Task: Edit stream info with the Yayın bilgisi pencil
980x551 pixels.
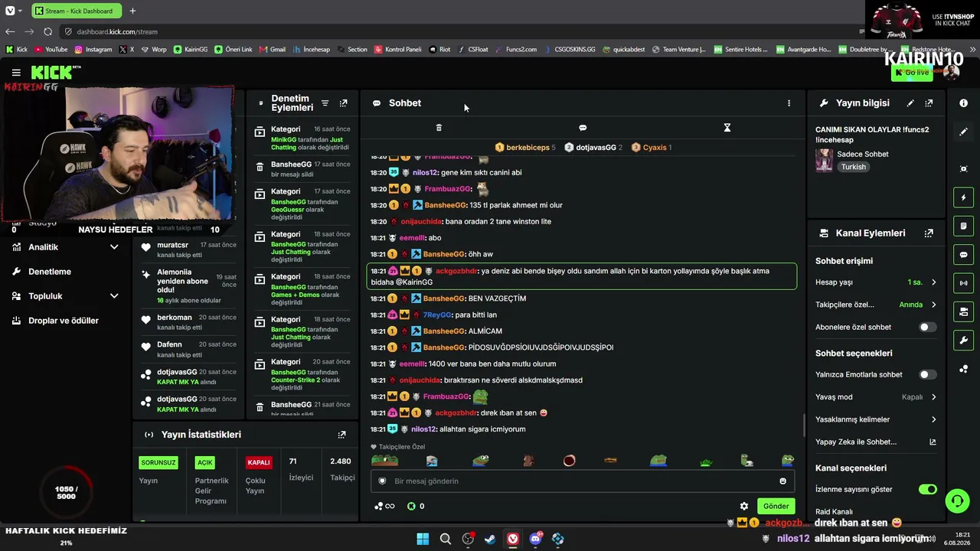Action: [x=910, y=103]
